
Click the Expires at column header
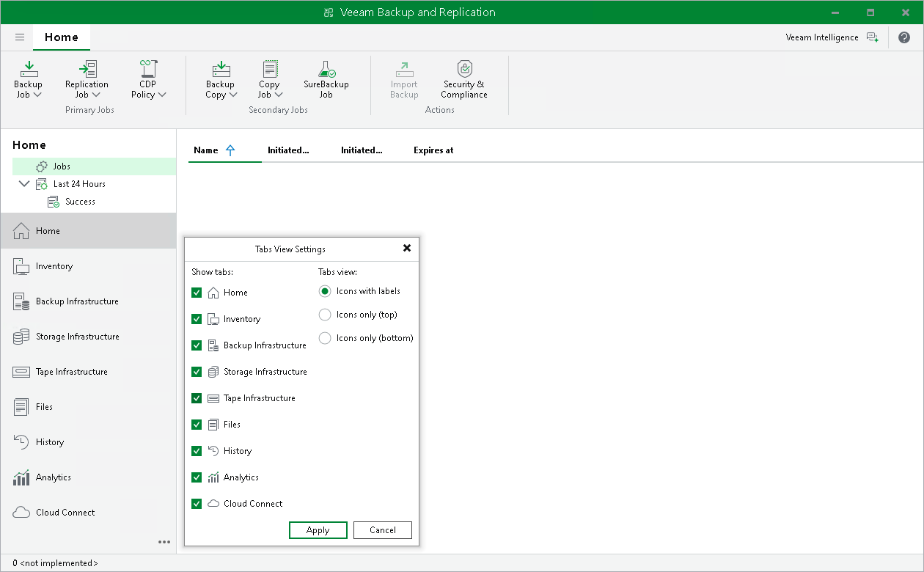click(x=433, y=150)
